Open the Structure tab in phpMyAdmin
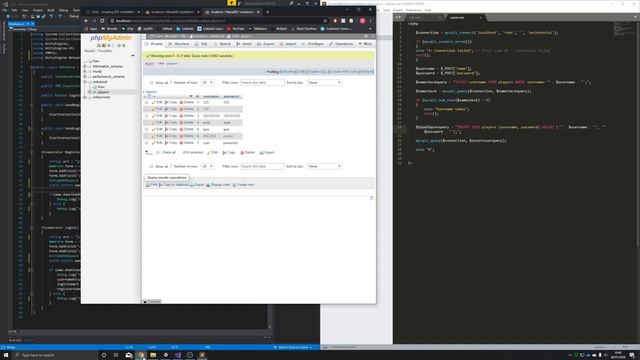The width and height of the screenshot is (640, 360). click(179, 44)
